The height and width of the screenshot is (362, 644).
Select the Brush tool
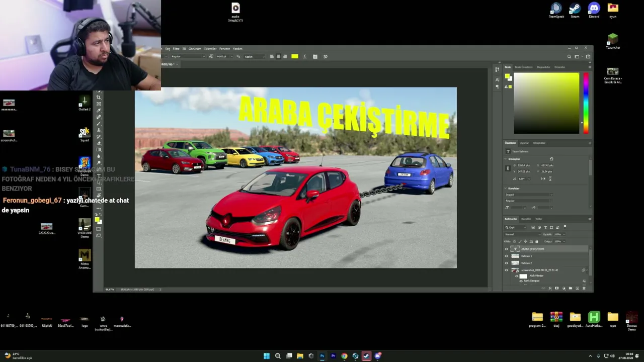tap(99, 124)
